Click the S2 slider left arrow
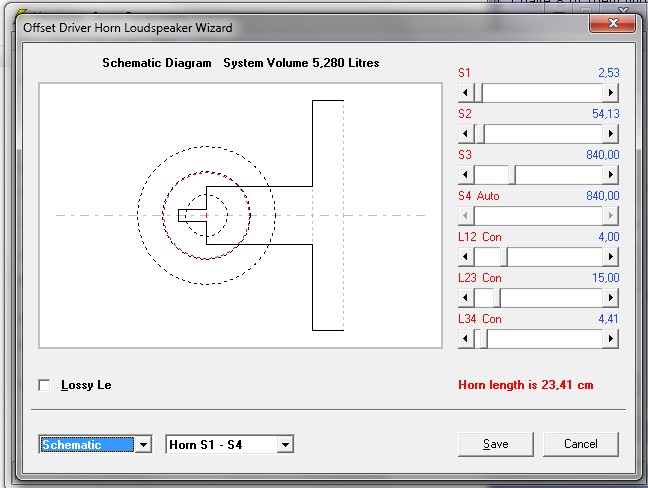648x488 pixels. (466, 133)
